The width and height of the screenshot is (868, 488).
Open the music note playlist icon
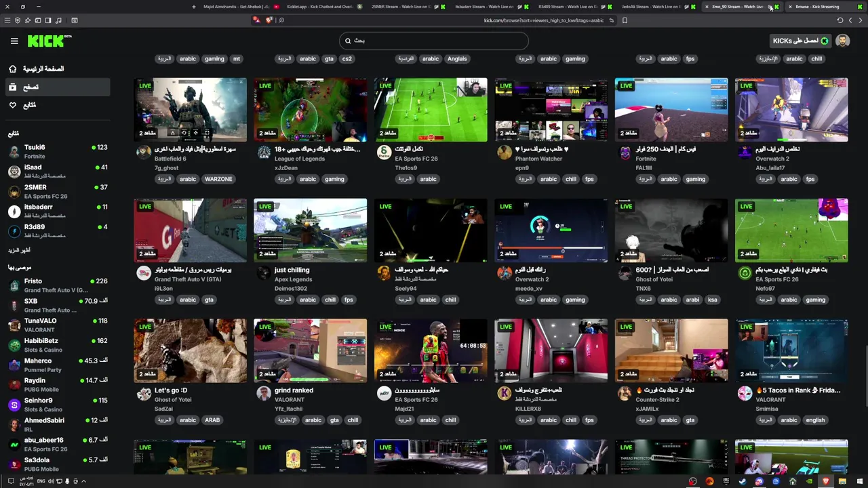click(58, 20)
